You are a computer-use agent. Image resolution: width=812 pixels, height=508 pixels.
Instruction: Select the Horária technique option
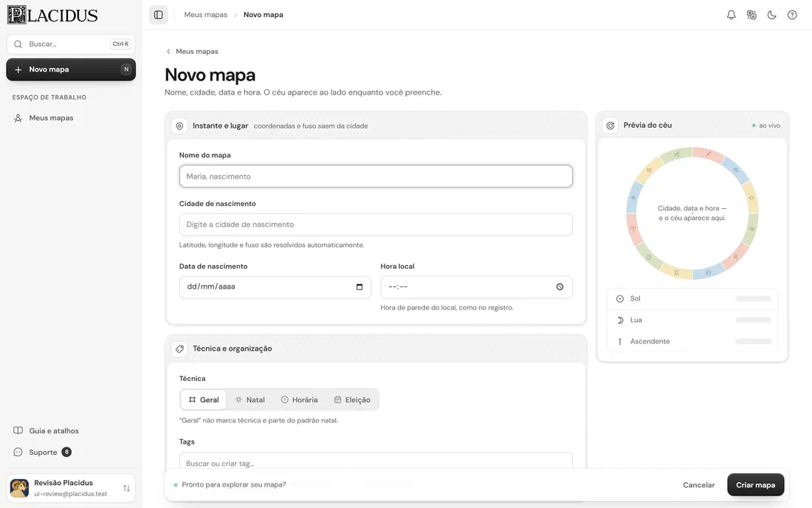coord(299,399)
